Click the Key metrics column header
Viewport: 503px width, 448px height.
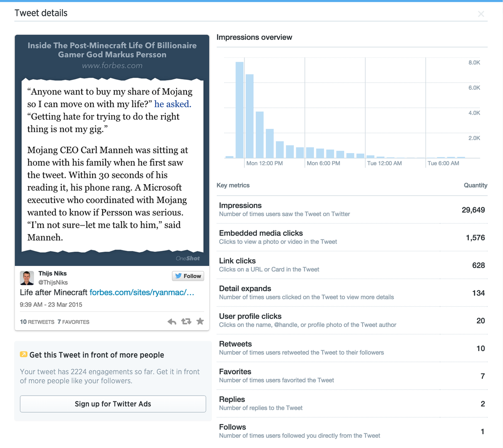tap(233, 185)
